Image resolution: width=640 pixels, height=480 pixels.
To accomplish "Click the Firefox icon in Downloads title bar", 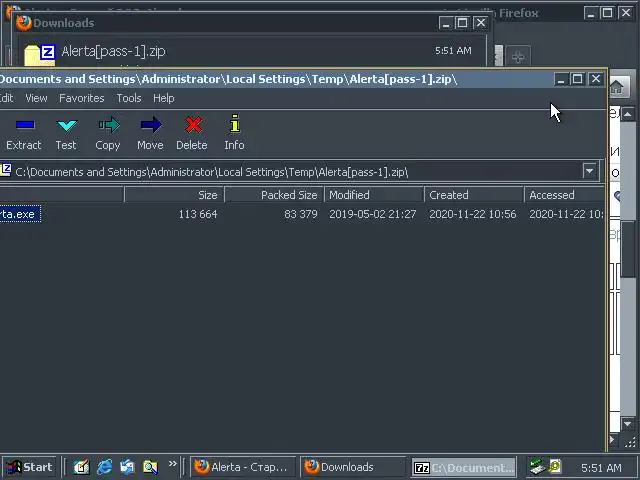I will 23,23.
